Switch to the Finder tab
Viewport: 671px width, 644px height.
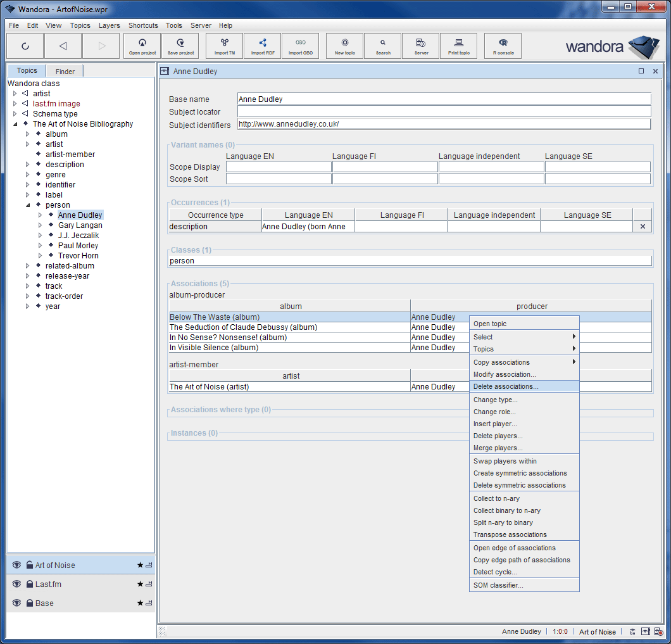point(65,72)
